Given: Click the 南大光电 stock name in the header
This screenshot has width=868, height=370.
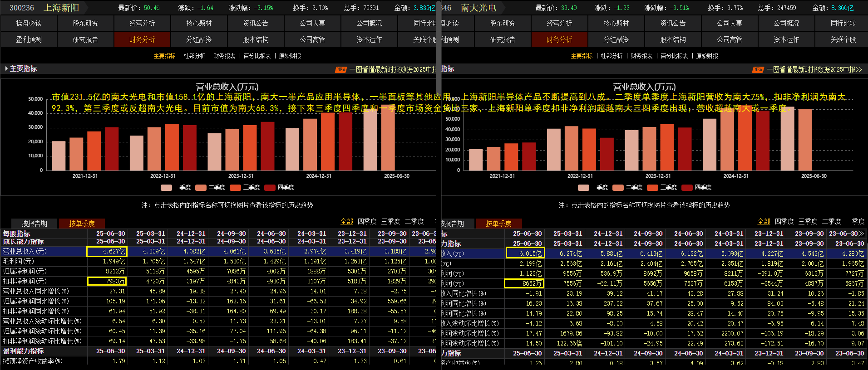Looking at the screenshot, I should pyautogui.click(x=478, y=8).
